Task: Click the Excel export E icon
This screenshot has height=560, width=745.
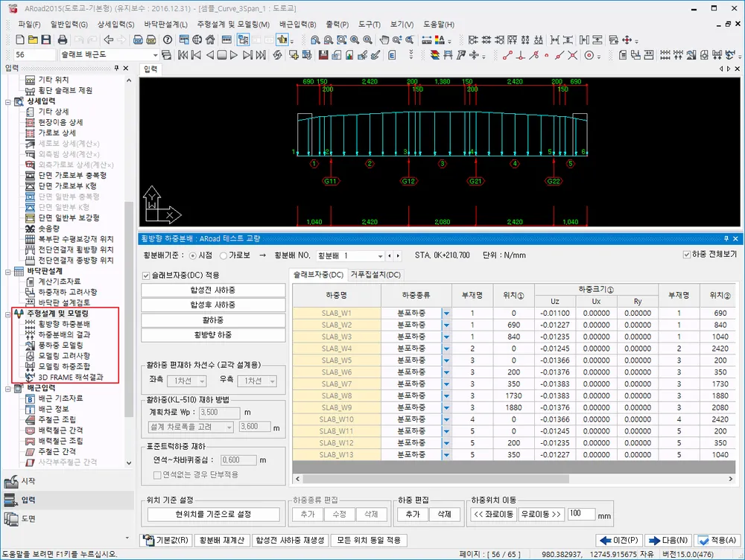Action: pos(392,55)
